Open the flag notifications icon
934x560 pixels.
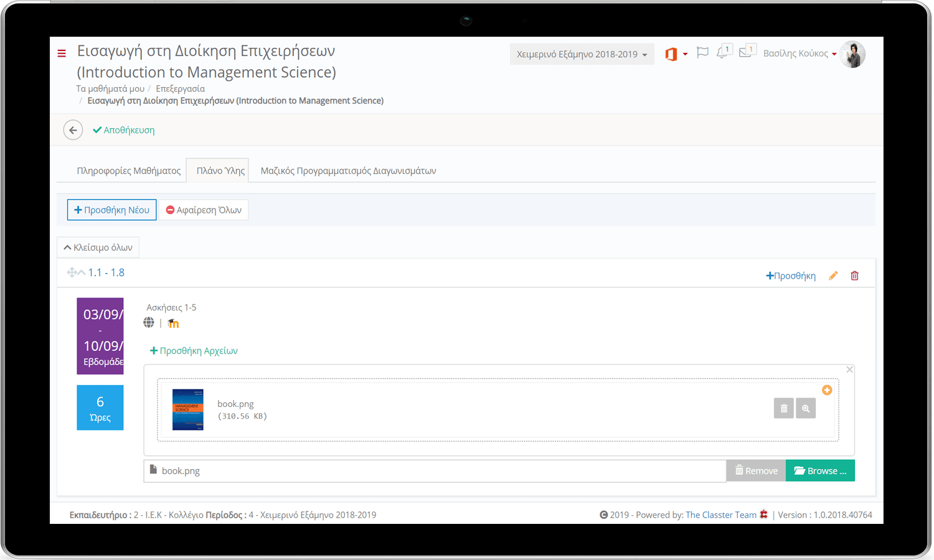point(702,53)
